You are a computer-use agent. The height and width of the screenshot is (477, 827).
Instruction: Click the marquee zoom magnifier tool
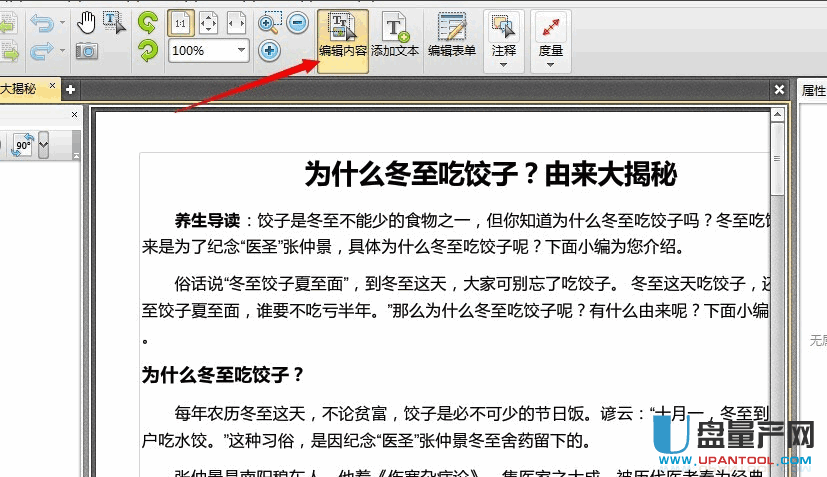coord(269,23)
